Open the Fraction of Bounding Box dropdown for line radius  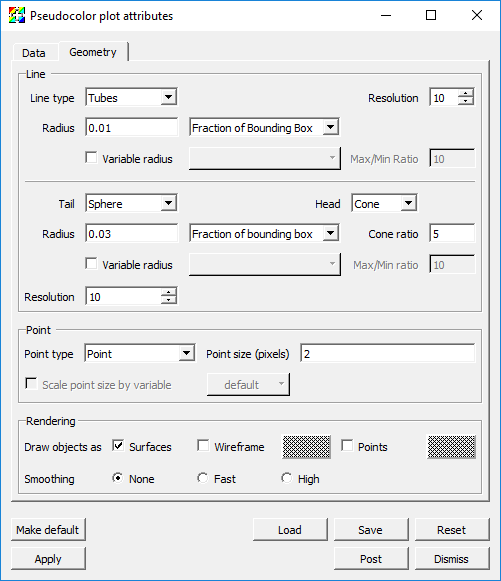pos(264,127)
